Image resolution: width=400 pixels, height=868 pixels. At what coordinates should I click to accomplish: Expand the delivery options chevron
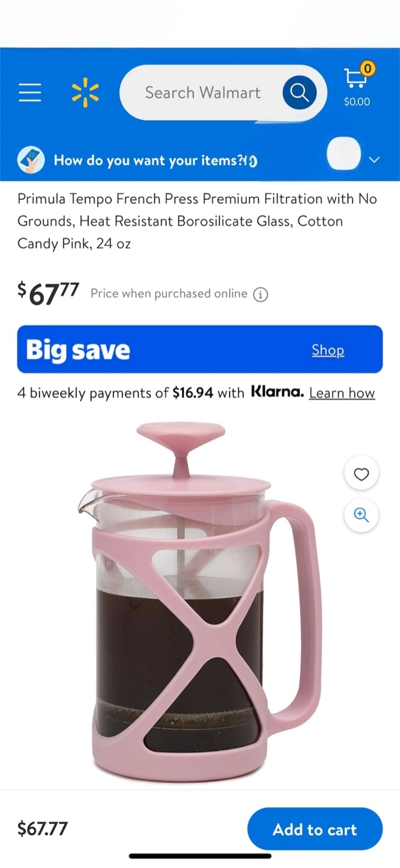point(374,160)
